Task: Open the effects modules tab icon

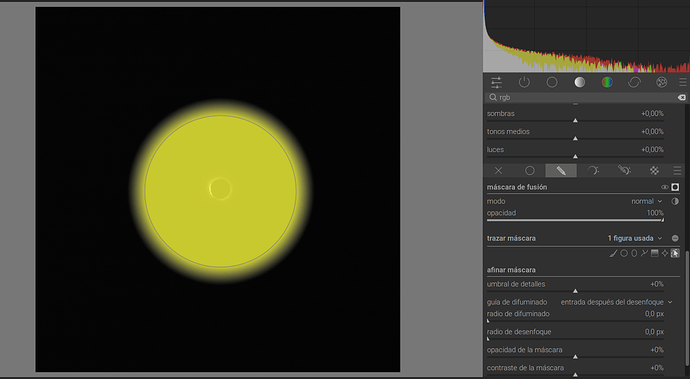Action: (x=661, y=82)
